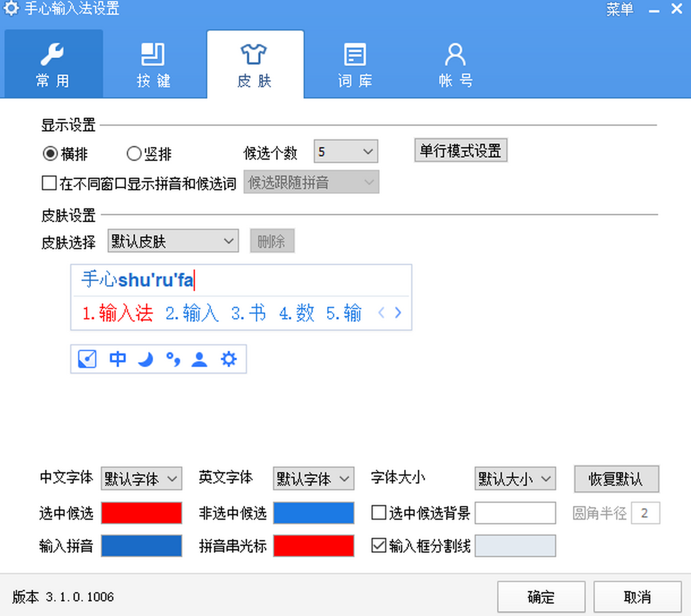
Task: Click the 单行模式设置 button
Action: pyautogui.click(x=461, y=151)
